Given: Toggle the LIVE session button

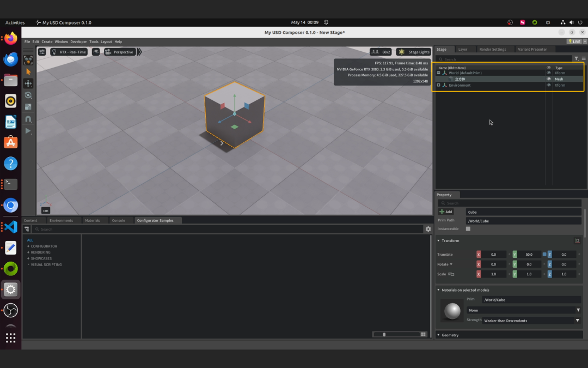Looking at the screenshot, I should point(574,41).
